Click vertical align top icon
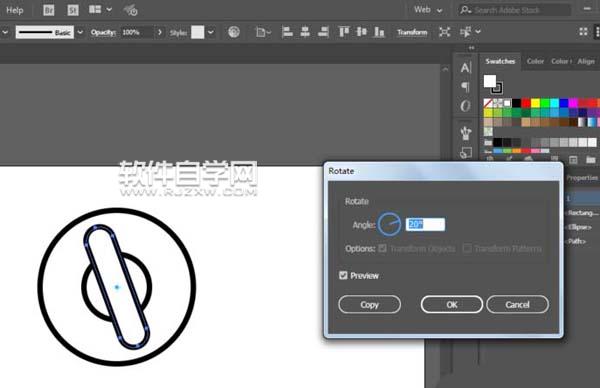 coord(344,32)
